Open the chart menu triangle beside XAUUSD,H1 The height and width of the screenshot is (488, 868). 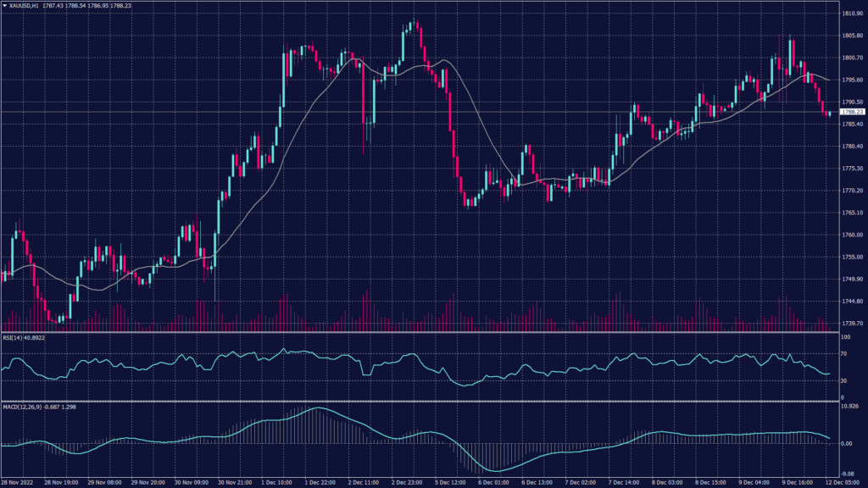click(x=4, y=5)
